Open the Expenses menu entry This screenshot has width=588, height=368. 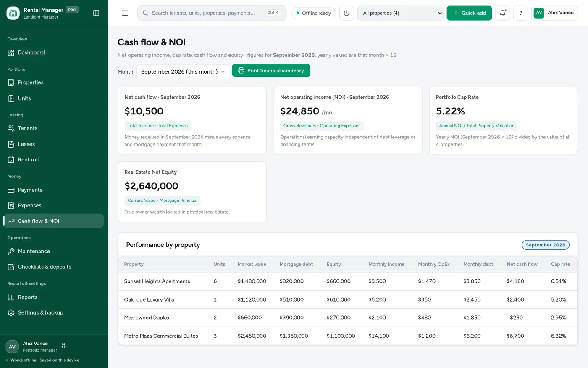[x=54, y=206]
